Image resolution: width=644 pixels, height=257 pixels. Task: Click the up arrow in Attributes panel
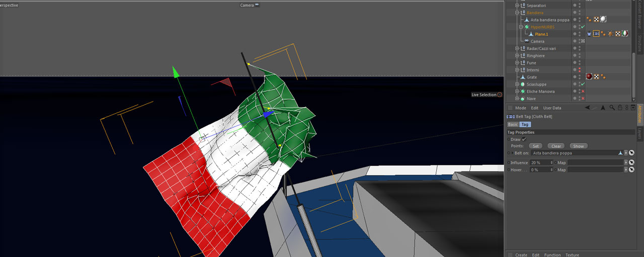coord(603,108)
